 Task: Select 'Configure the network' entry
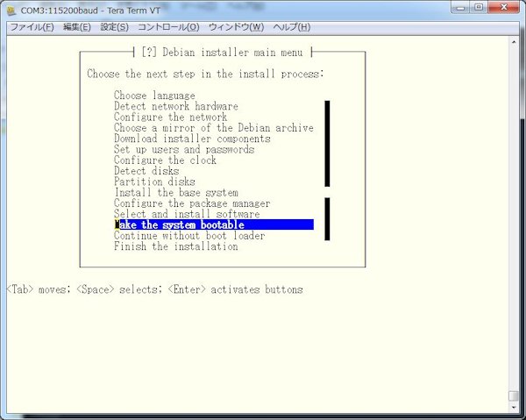click(x=170, y=117)
